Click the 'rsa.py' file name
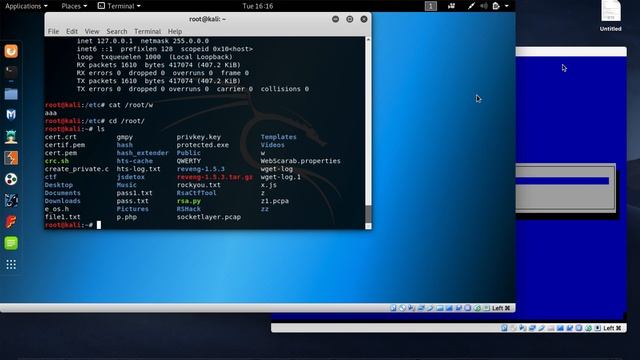 (188, 201)
